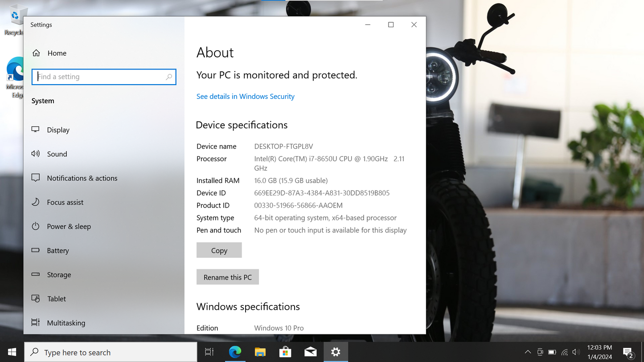Open the Start menu
Screen dimensions: 644x362
pos(12,352)
